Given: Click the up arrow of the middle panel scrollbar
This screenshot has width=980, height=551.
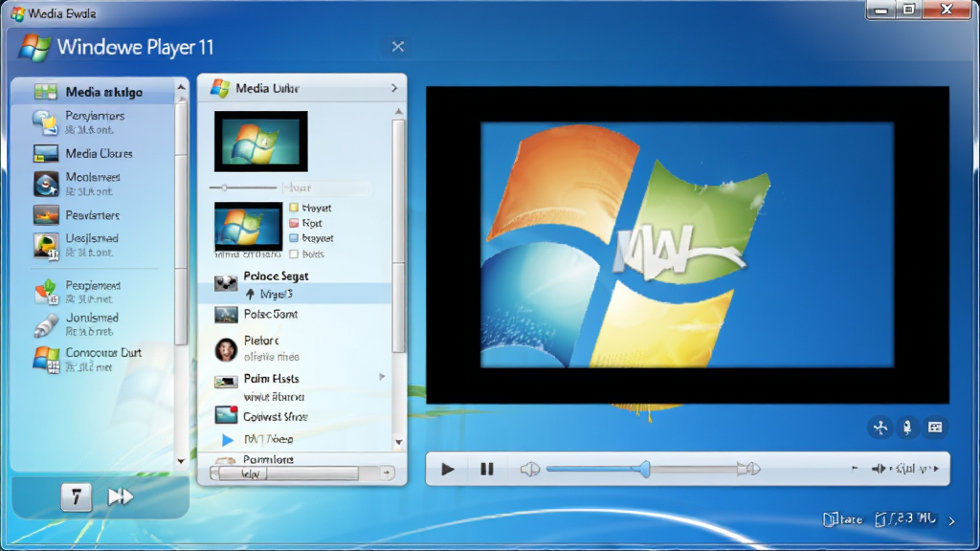Looking at the screenshot, I should point(399,112).
